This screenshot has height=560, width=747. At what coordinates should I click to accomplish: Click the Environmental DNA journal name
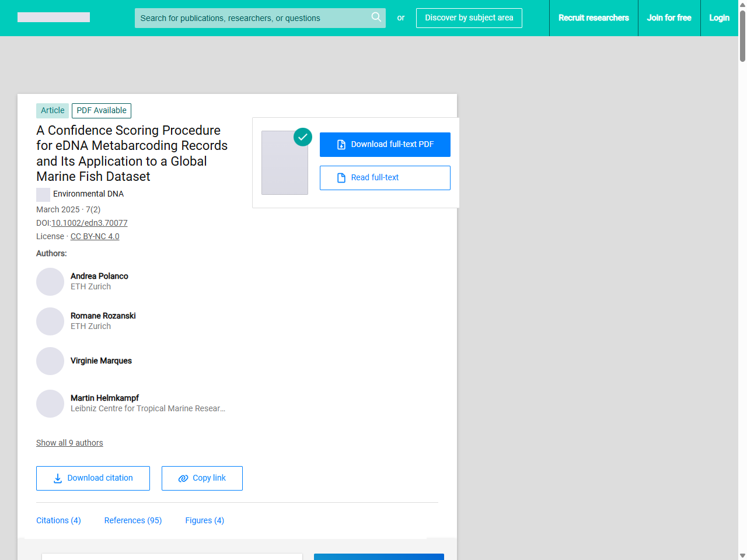pos(88,194)
